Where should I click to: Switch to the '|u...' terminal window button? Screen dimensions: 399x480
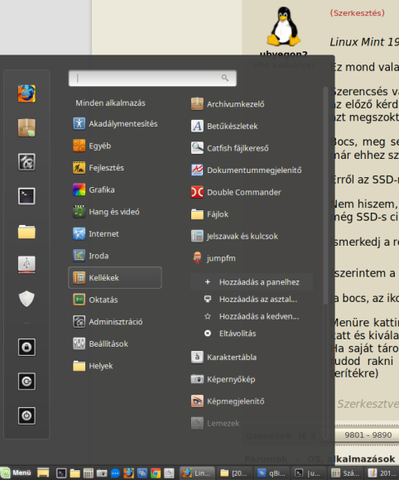coord(309,473)
